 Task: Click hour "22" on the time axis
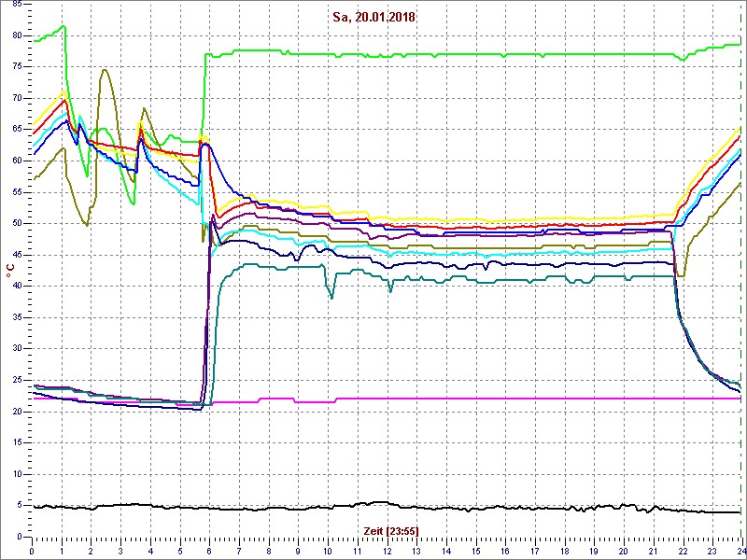tap(683, 551)
